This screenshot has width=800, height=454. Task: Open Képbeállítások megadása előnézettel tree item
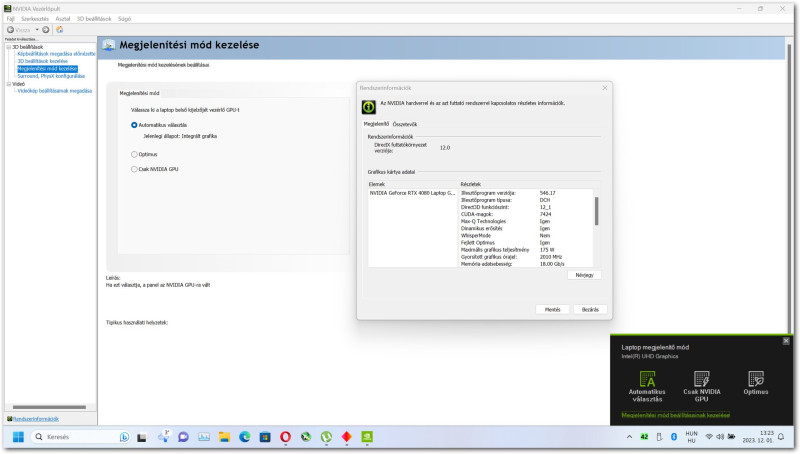56,54
